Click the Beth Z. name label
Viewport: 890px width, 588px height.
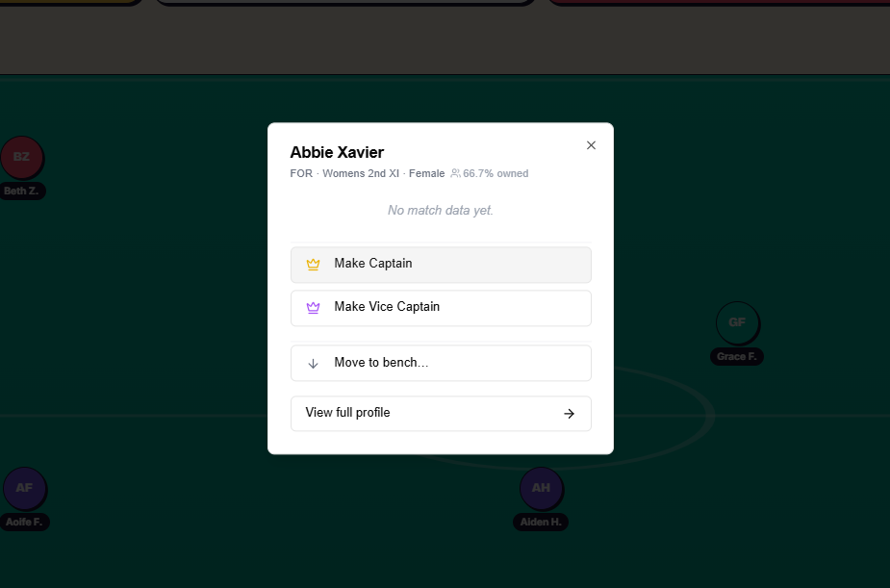[21, 191]
